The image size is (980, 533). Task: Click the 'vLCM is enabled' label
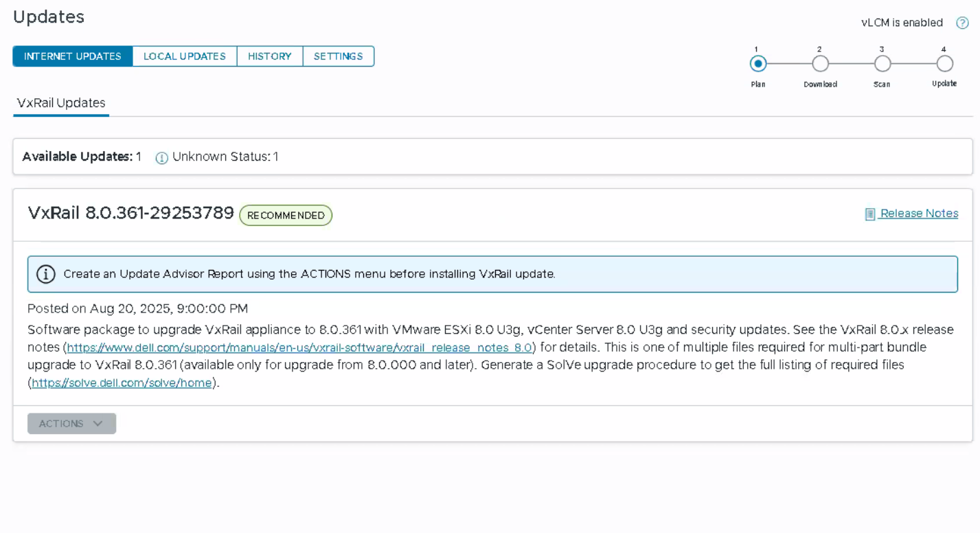pos(902,23)
